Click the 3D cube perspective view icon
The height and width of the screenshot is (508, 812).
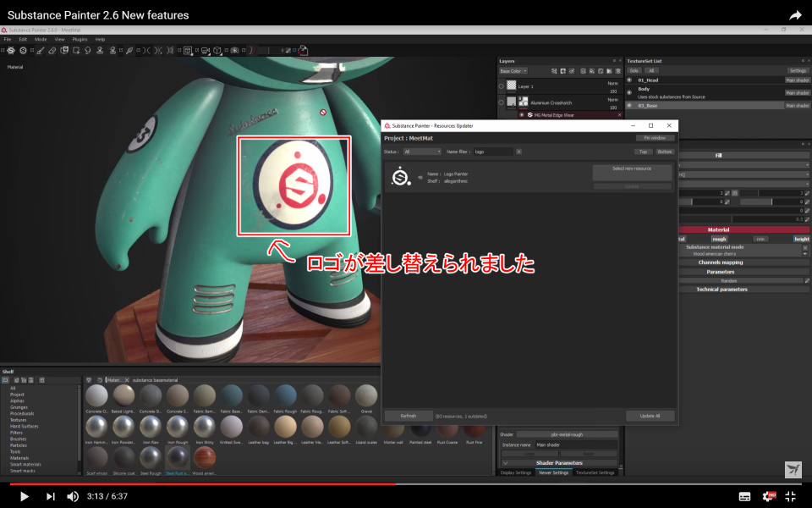pyautogui.click(x=217, y=50)
